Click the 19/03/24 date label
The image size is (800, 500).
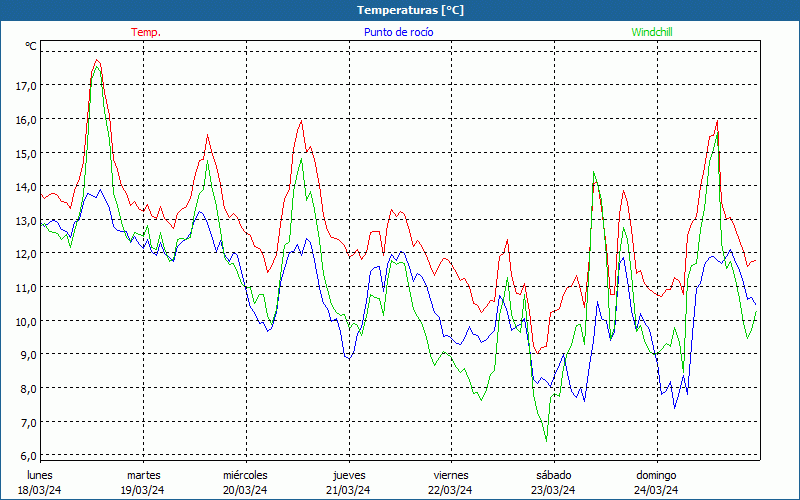point(142,490)
